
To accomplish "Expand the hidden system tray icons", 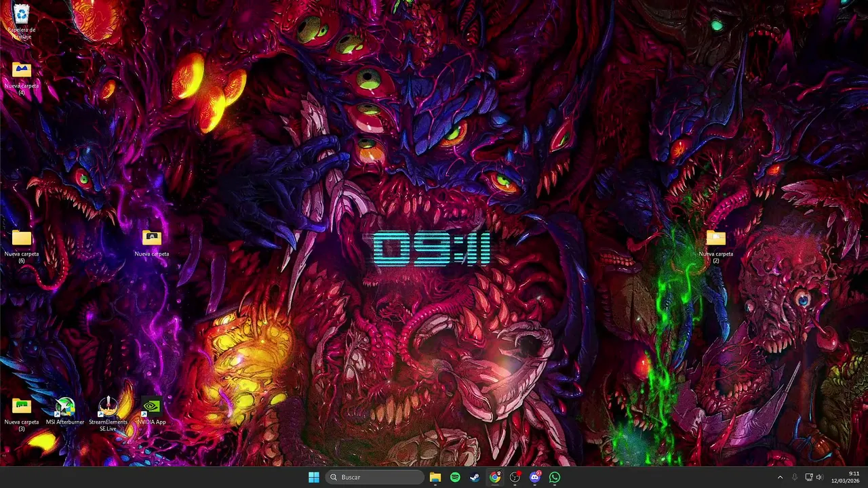I will coord(780,477).
